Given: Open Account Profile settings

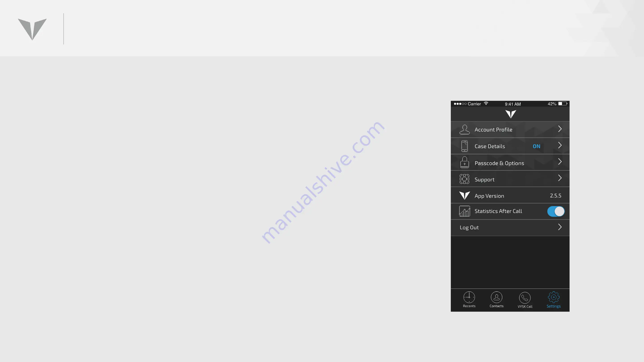Looking at the screenshot, I should coord(510,129).
